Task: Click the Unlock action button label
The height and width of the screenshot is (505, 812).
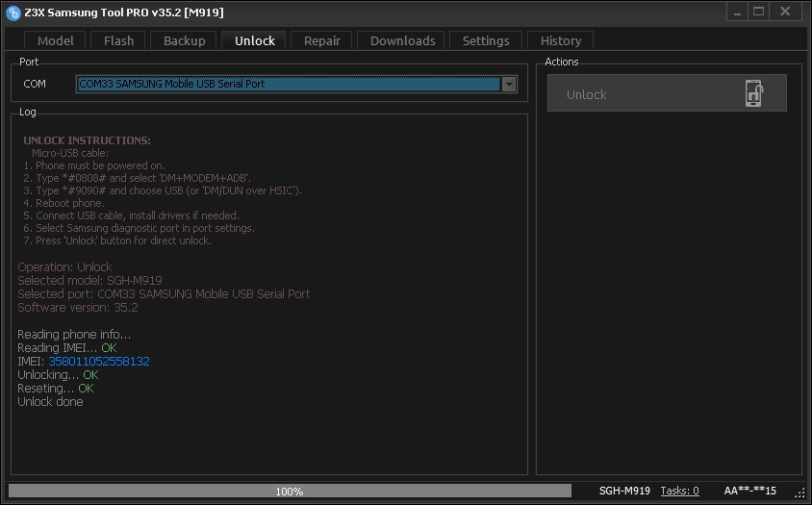Action: coord(586,95)
